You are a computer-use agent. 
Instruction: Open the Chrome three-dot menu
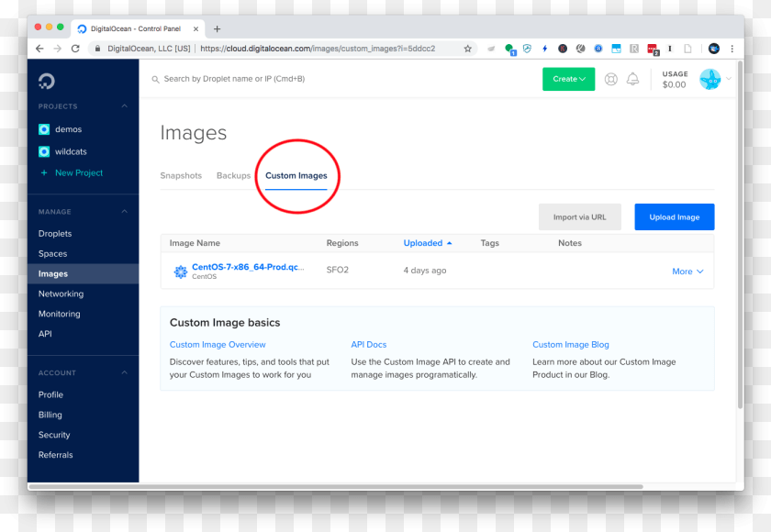point(732,49)
